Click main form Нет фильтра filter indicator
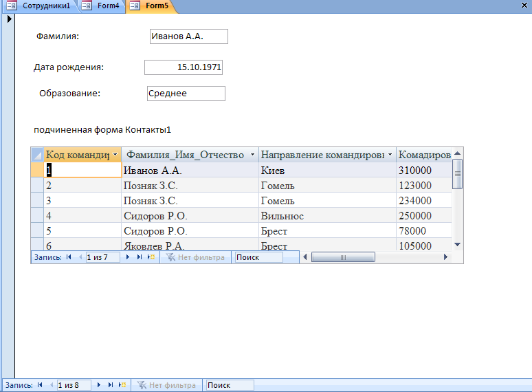The image size is (532, 392). pyautogui.click(x=166, y=385)
